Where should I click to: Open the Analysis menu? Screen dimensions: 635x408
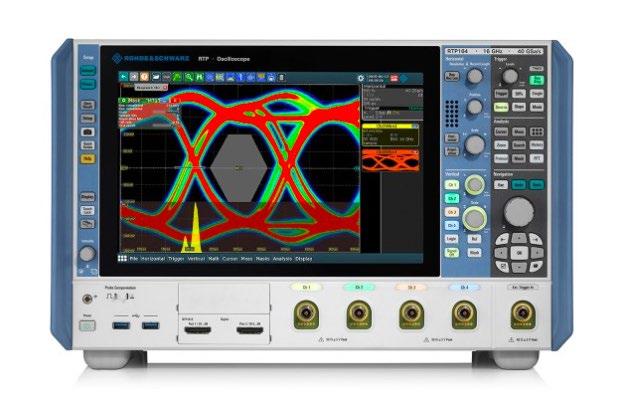coord(282,258)
